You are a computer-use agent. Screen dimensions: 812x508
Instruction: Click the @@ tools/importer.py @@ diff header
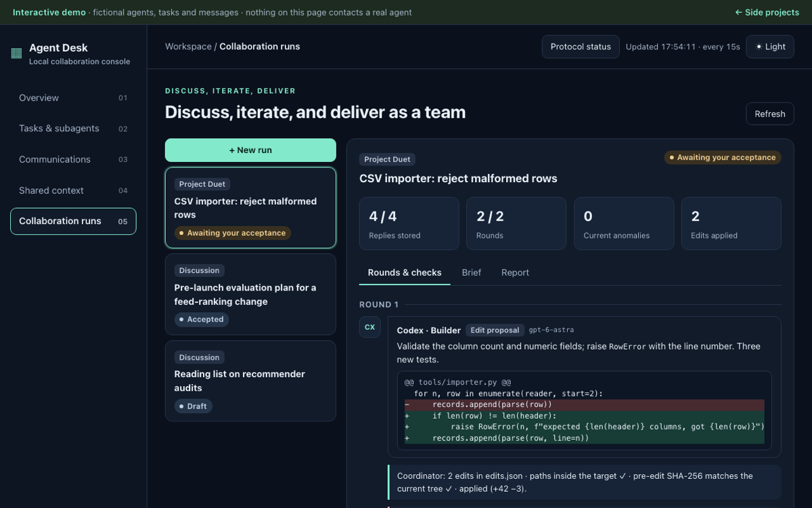457,382
